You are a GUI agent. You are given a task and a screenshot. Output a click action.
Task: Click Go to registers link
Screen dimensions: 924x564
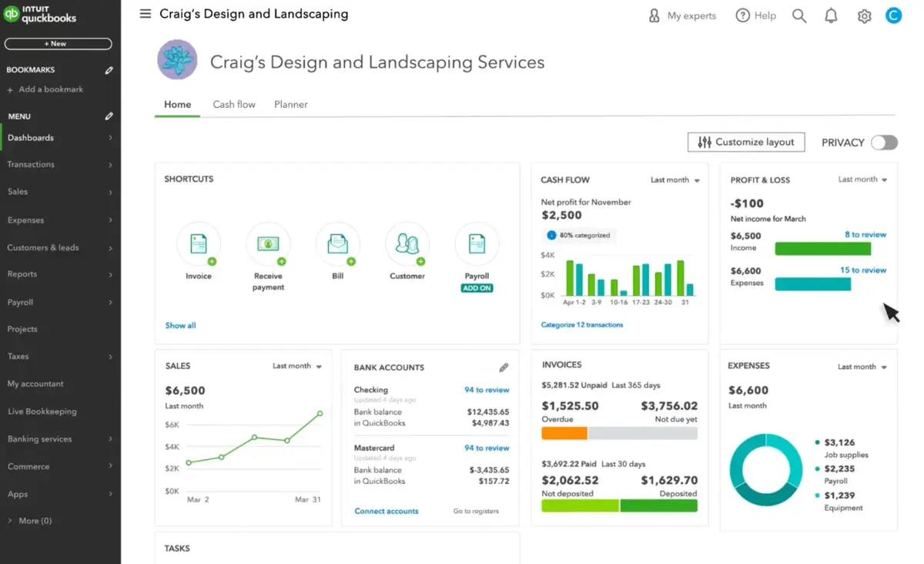[x=476, y=511]
